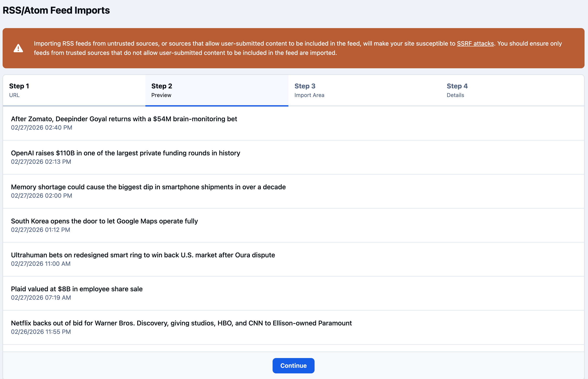Screen dimensions: 588x379
Task: Select the South Korea Google Maps headline
Action: click(x=104, y=221)
